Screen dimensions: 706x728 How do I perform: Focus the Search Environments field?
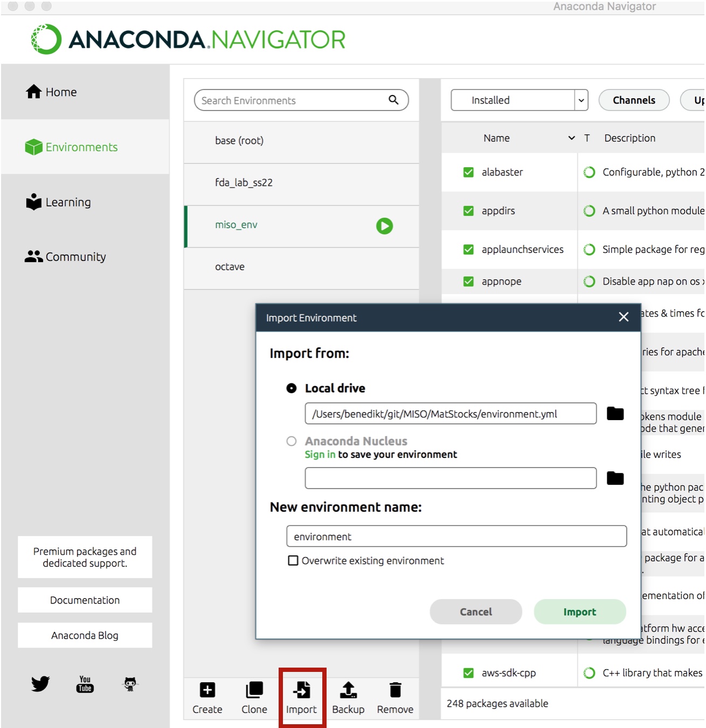[301, 100]
